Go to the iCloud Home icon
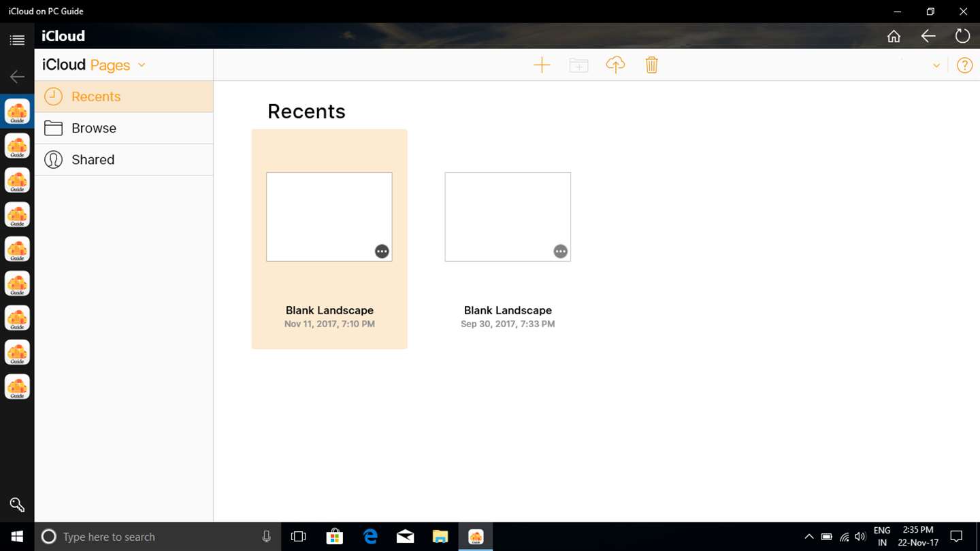Screen dimensions: 980x551 click(x=894, y=36)
